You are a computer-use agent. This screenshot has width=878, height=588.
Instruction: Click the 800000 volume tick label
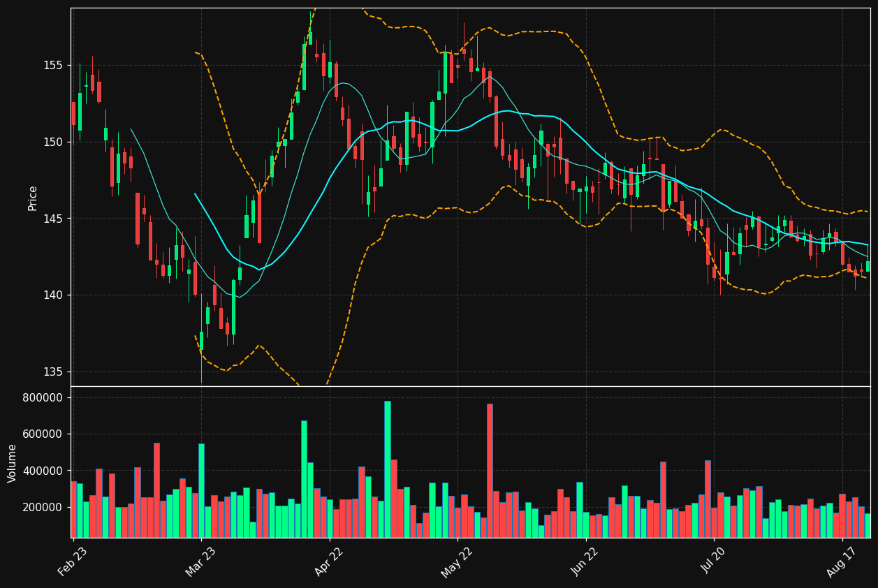coord(43,397)
